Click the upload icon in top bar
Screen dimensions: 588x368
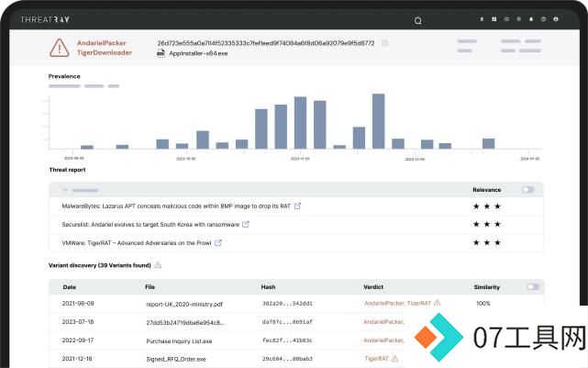(482, 19)
